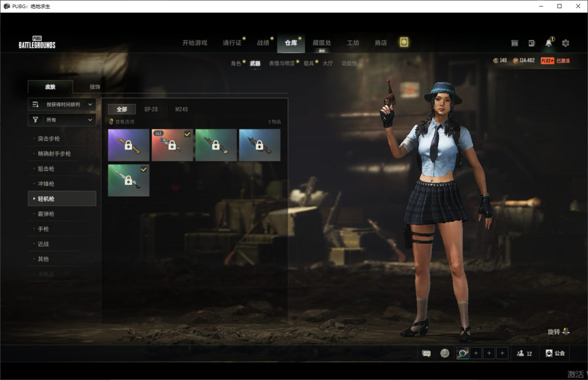
Task: Click the robot player avatar slot
Action: click(463, 353)
